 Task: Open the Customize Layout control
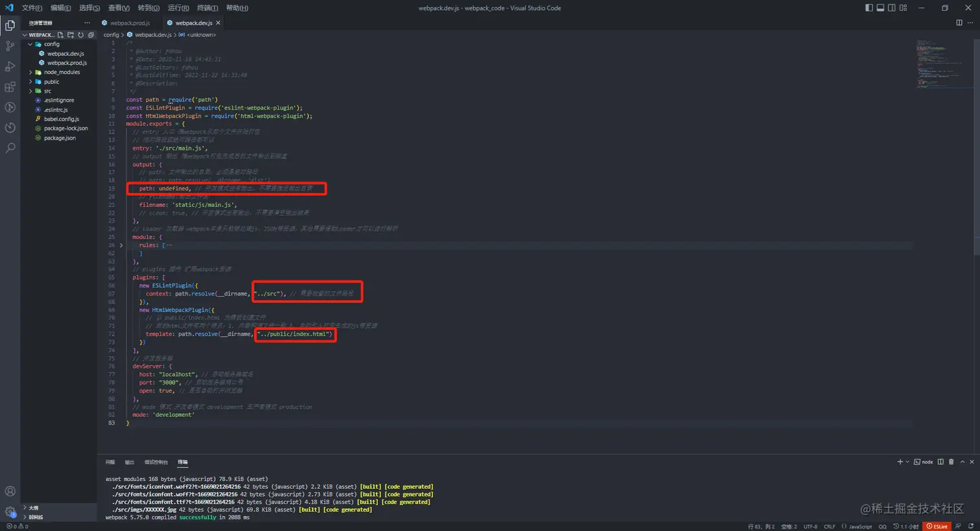coord(903,8)
